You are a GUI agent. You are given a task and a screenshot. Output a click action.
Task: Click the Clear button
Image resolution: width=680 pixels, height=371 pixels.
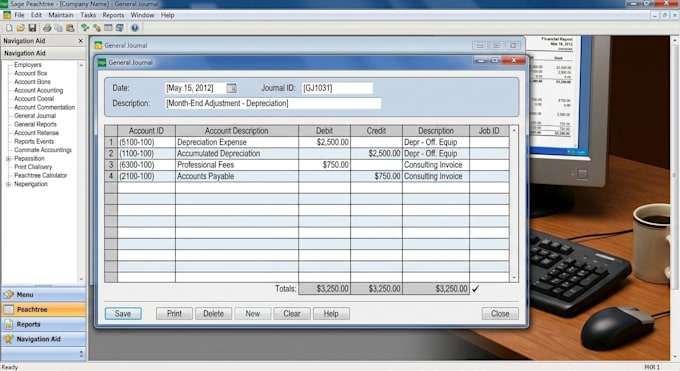[x=292, y=314]
